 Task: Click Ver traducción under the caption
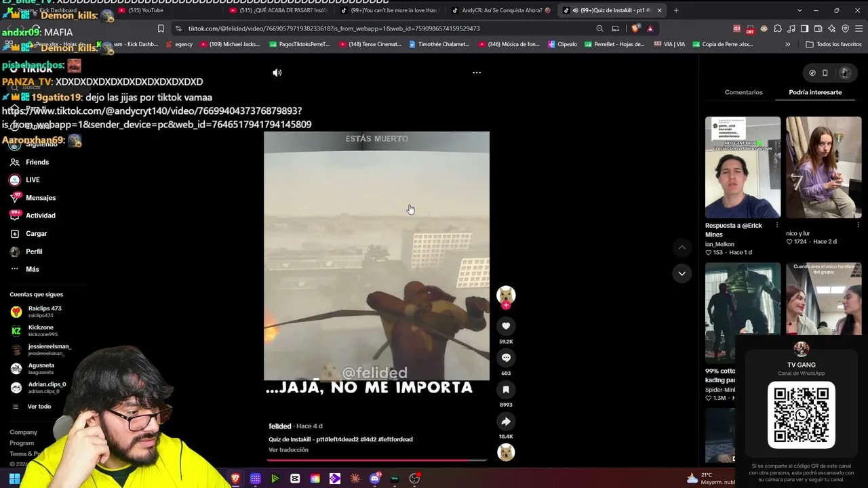tap(288, 450)
